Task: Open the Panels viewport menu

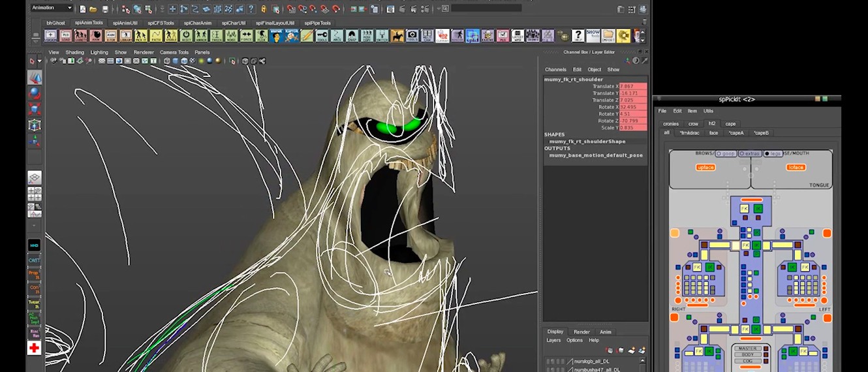Action: [202, 52]
